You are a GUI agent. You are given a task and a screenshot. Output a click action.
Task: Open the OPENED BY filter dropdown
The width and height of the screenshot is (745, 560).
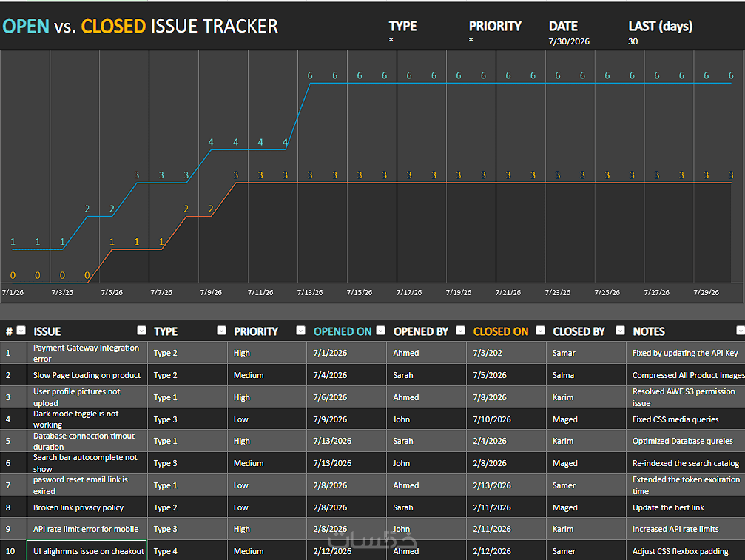tap(460, 331)
